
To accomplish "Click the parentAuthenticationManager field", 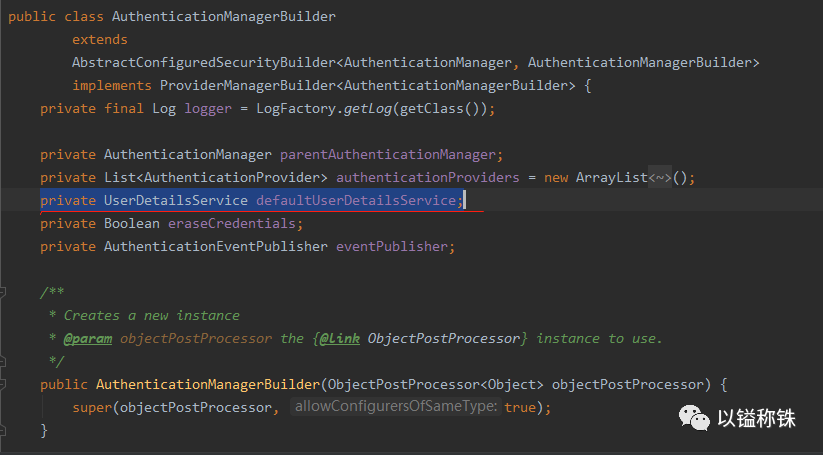I will pyautogui.click(x=388, y=155).
